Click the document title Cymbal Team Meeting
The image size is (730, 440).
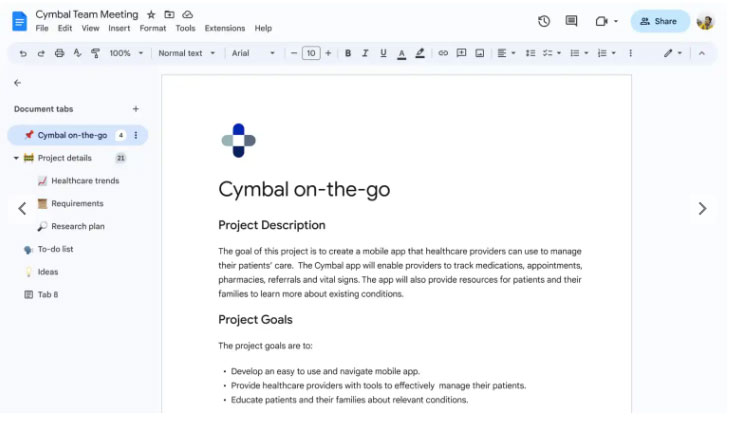[x=87, y=14]
